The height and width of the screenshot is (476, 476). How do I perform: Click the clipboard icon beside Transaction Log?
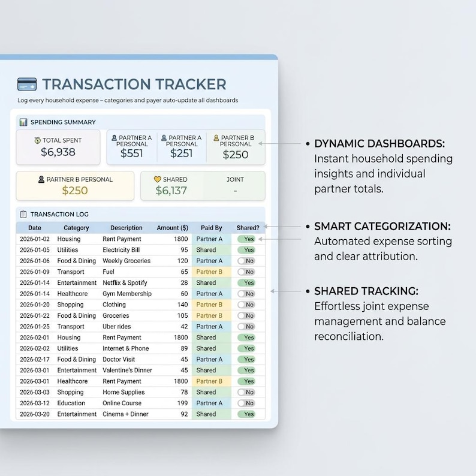click(x=23, y=215)
